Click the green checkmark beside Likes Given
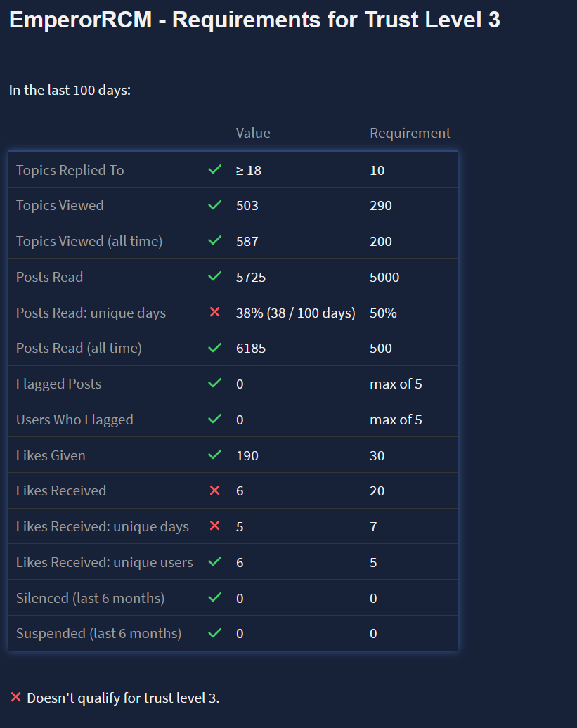The image size is (577, 728). point(215,455)
